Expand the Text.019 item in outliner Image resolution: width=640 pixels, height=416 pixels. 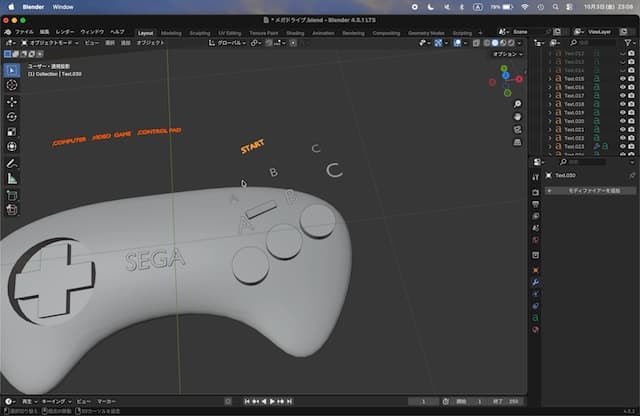(550, 112)
